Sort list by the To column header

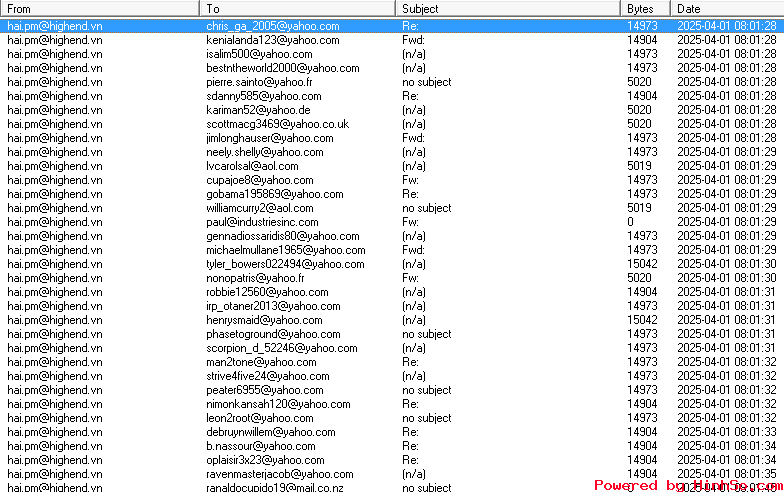298,8
